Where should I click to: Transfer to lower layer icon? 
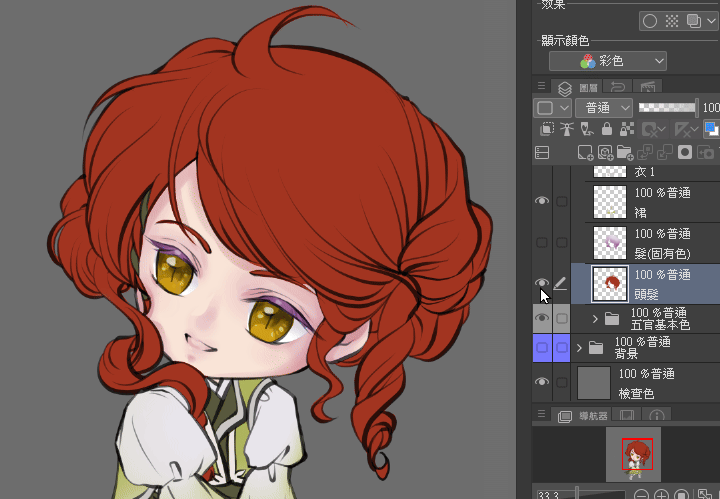tap(645, 152)
